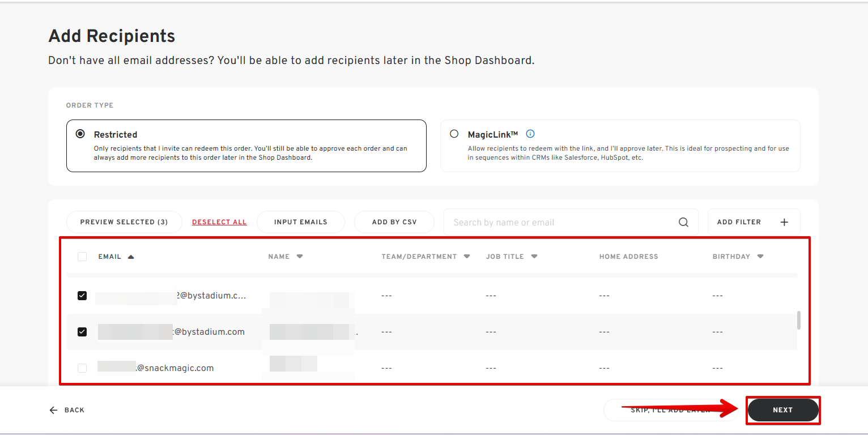This screenshot has width=868, height=435.
Task: Open the Birthday column sort dropdown
Action: (x=760, y=257)
